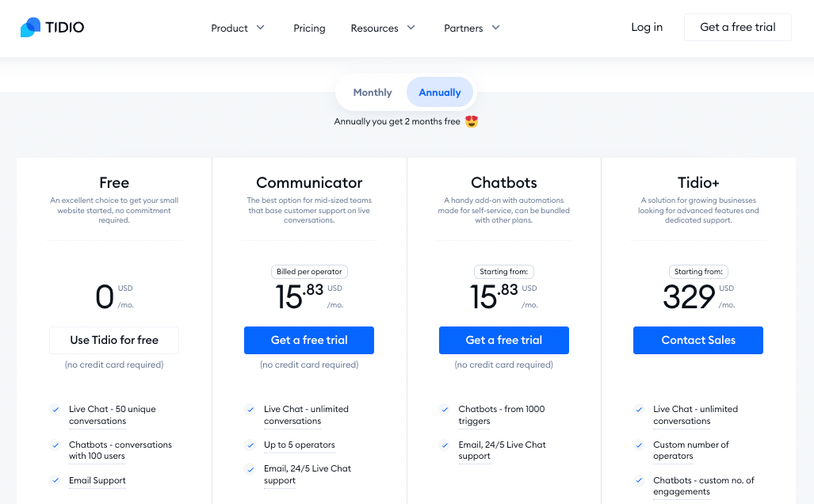Expand the Partners menu chevron
This screenshot has height=504, width=814.
pyautogui.click(x=496, y=28)
